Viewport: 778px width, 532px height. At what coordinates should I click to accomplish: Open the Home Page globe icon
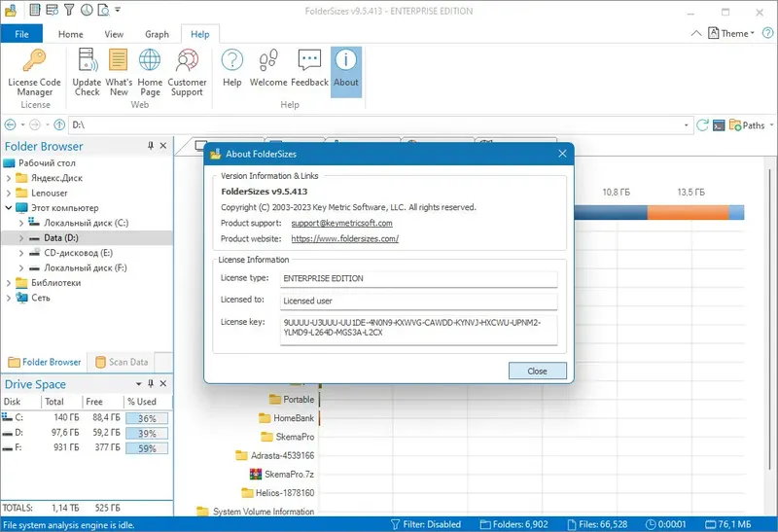coord(150,72)
